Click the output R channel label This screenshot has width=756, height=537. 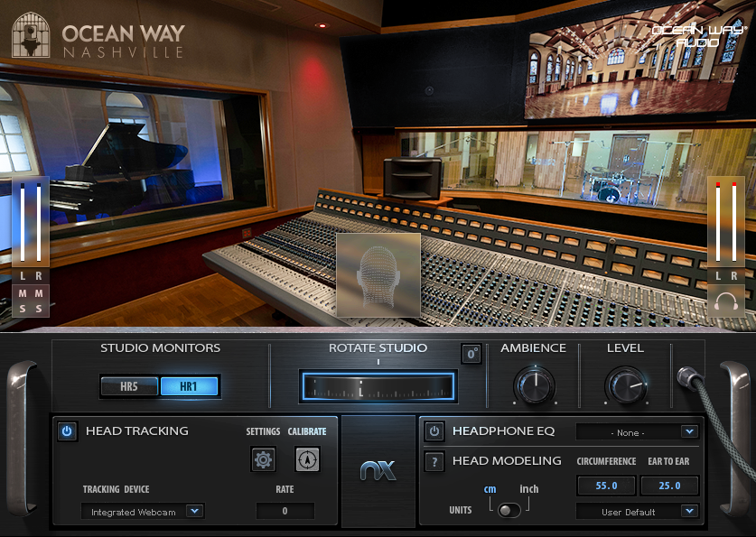733,276
